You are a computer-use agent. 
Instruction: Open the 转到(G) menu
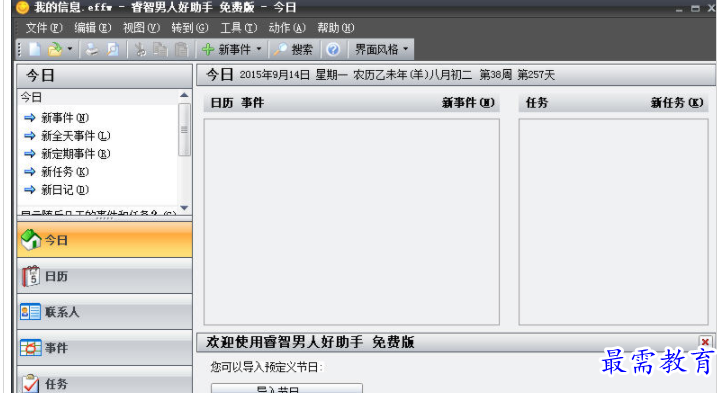[190, 28]
